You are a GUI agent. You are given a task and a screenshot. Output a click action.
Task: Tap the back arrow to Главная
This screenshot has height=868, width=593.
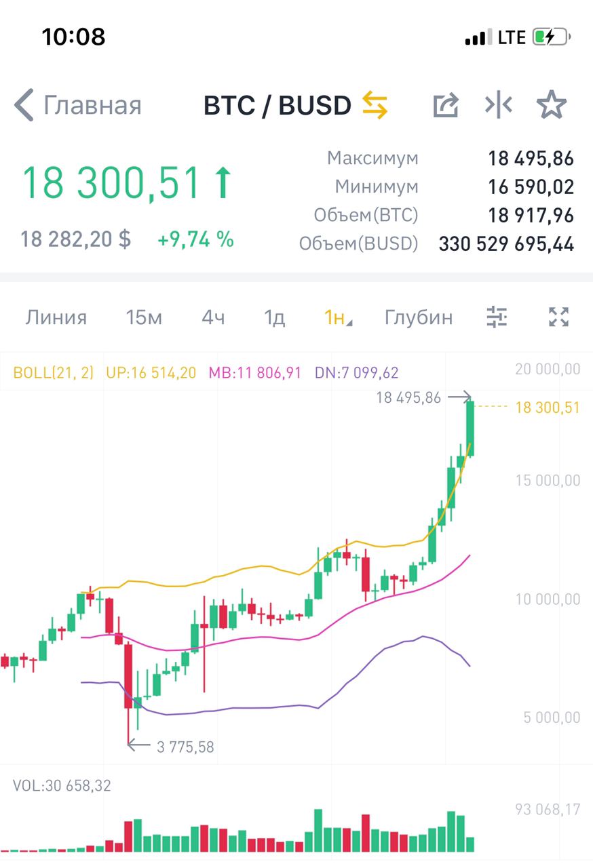tap(24, 105)
